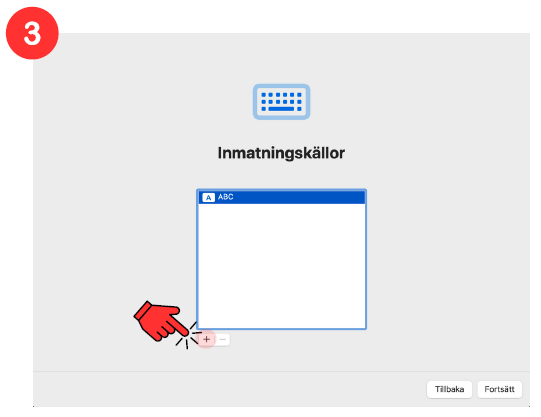
Task: Click the red pointing hand graphic
Action: [x=160, y=321]
